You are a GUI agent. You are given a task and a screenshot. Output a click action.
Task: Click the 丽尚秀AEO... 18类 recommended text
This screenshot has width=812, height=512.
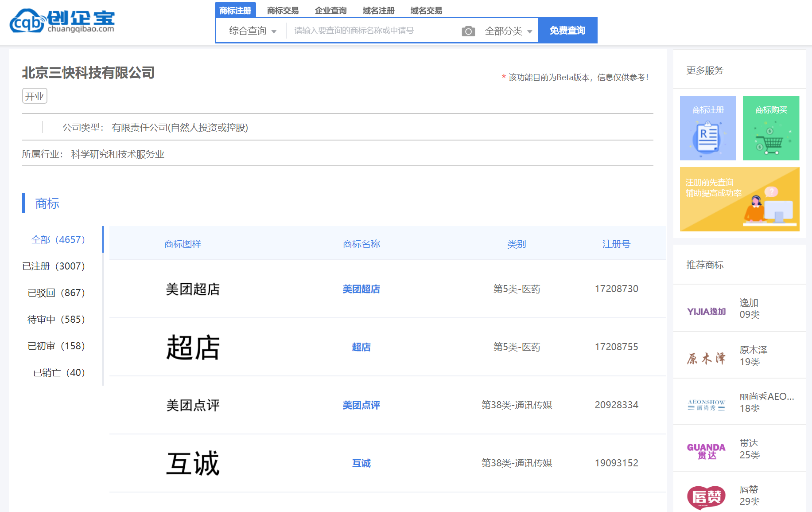[767, 403]
